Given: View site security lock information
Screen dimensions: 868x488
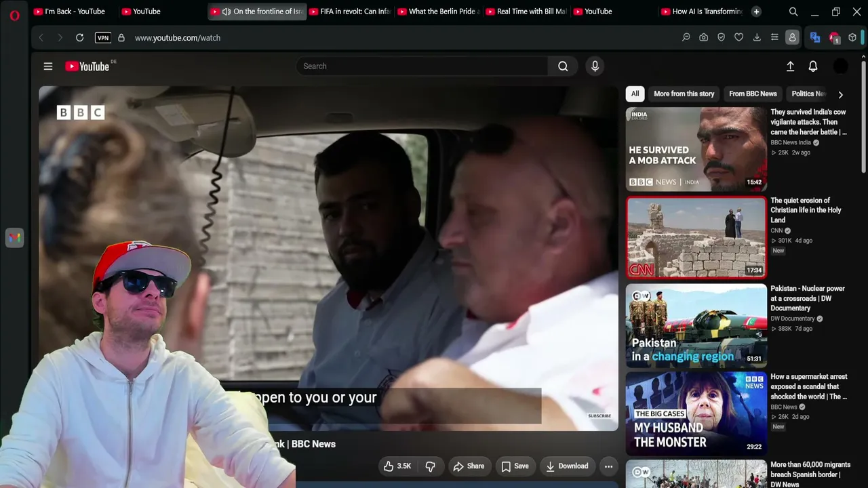Looking at the screenshot, I should pos(121,38).
